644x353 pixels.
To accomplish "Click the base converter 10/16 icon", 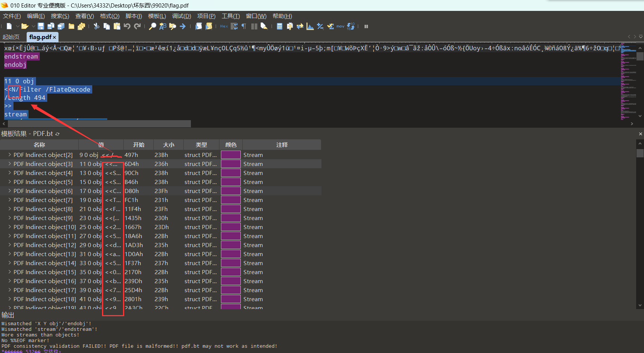I will pyautogui.click(x=351, y=26).
